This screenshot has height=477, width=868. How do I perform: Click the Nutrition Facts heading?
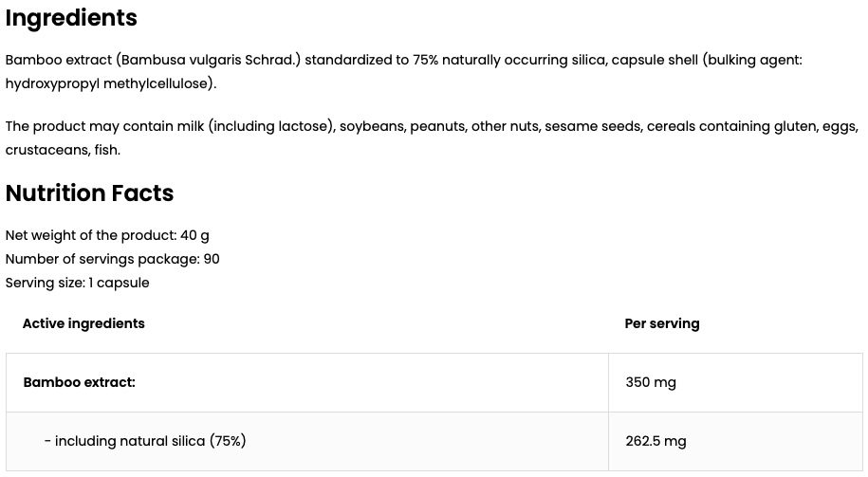click(x=90, y=193)
